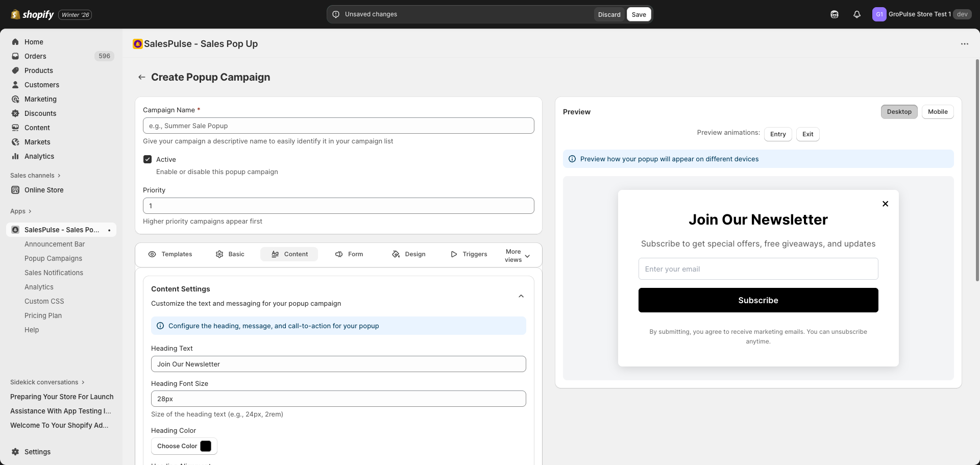This screenshot has height=465, width=980.
Task: Click the back arrow beside Create Popup Campaign
Action: tap(142, 77)
